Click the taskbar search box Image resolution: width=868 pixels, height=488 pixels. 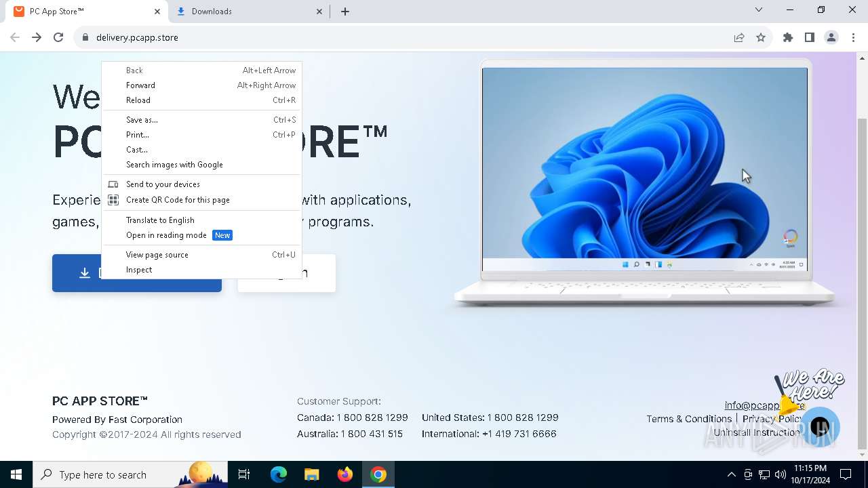click(x=131, y=474)
